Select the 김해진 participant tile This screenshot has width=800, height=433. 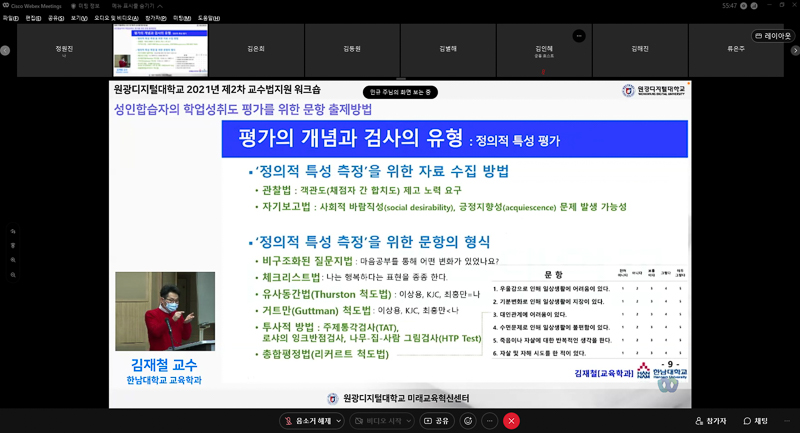click(640, 50)
